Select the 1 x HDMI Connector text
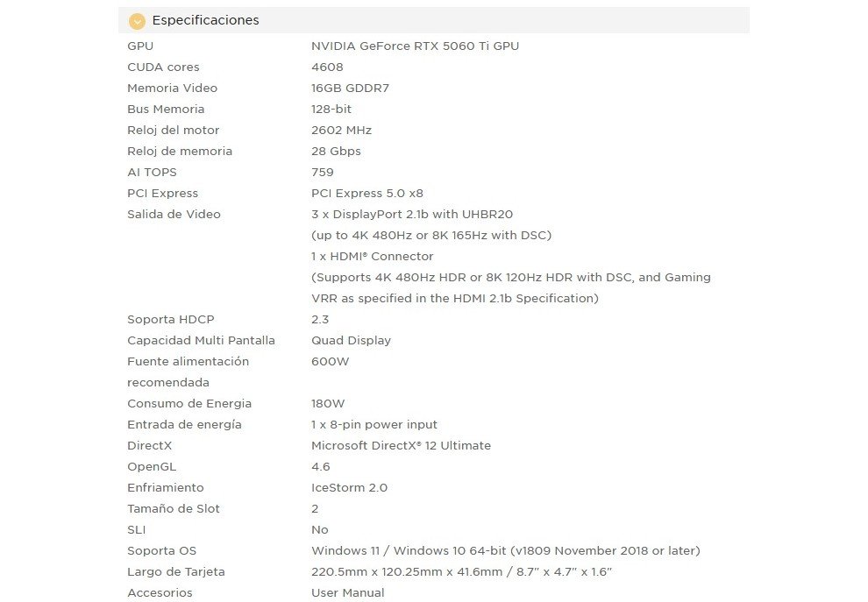The height and width of the screenshot is (602, 868). point(372,256)
